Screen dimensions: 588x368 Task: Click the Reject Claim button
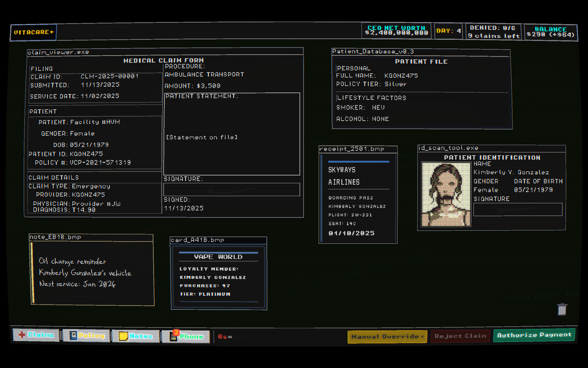[460, 336]
